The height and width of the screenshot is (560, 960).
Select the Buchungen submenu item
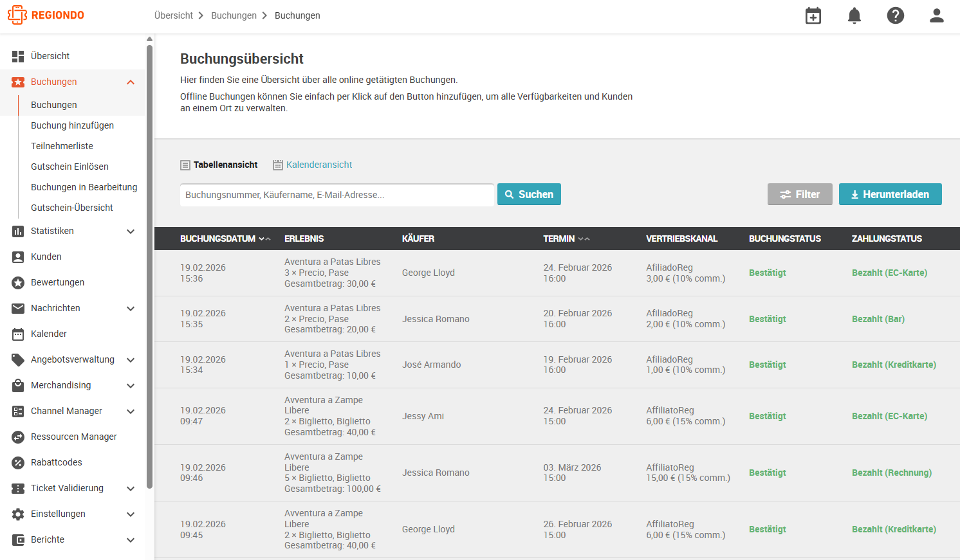(53, 105)
